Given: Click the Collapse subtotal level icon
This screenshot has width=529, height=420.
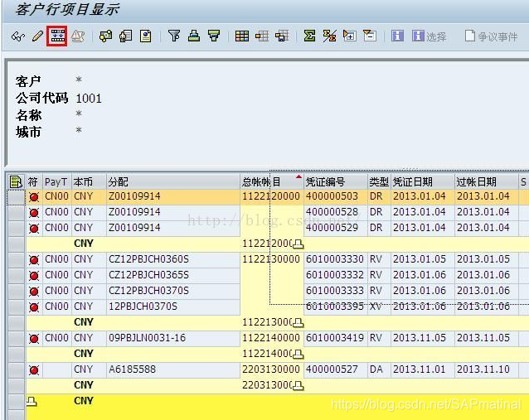Looking at the screenshot, I should pos(370,36).
